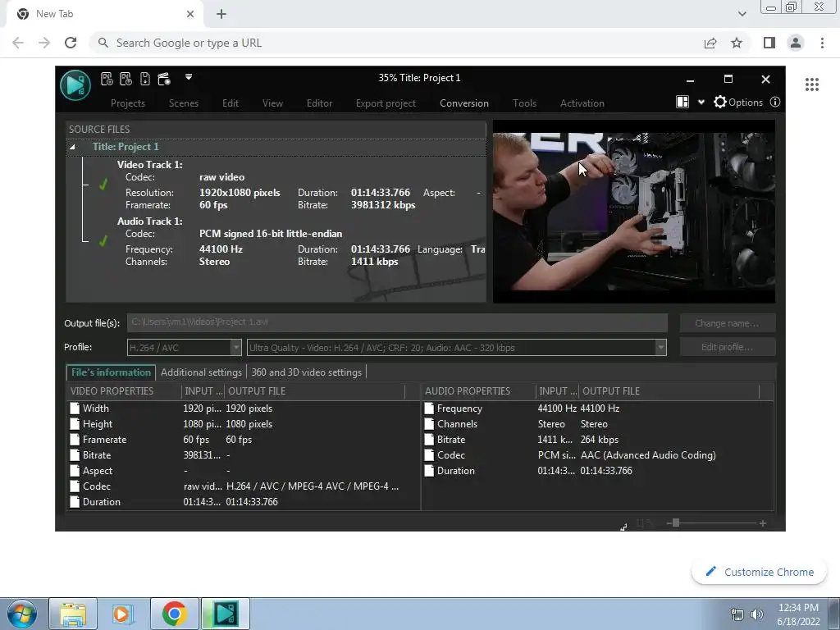Open the Projects menu

point(127,103)
